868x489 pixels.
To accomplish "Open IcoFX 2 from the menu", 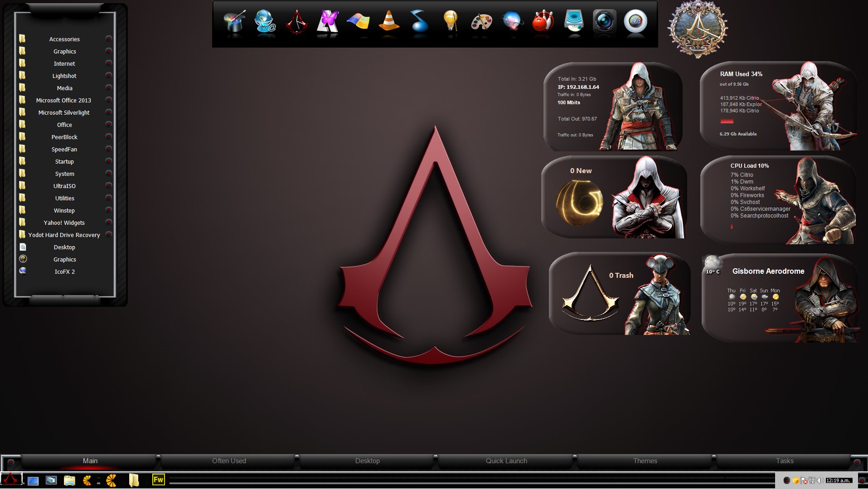I will 64,272.
